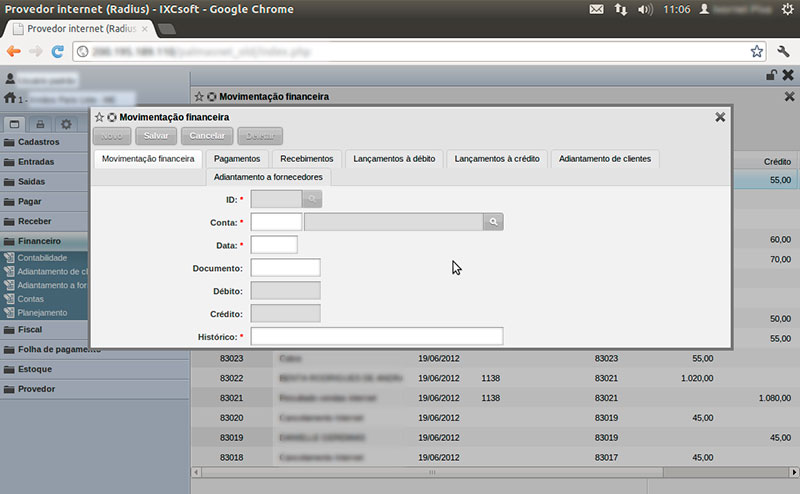This screenshot has height=494, width=800.
Task: Click the user icon in the sidebar header
Action: (x=10, y=79)
